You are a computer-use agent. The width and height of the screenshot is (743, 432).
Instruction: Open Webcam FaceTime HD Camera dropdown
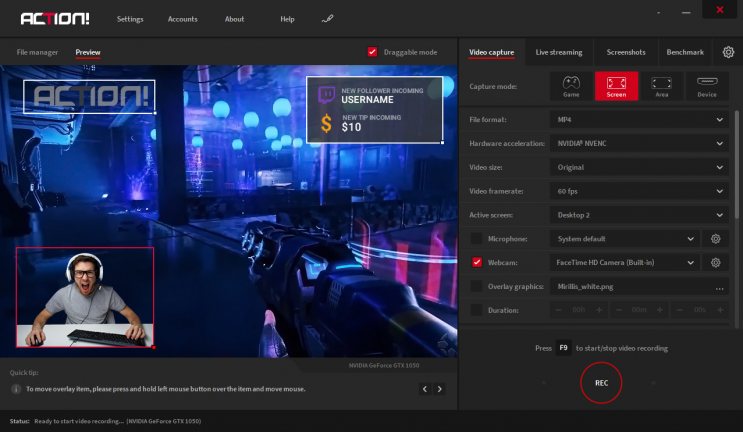625,262
